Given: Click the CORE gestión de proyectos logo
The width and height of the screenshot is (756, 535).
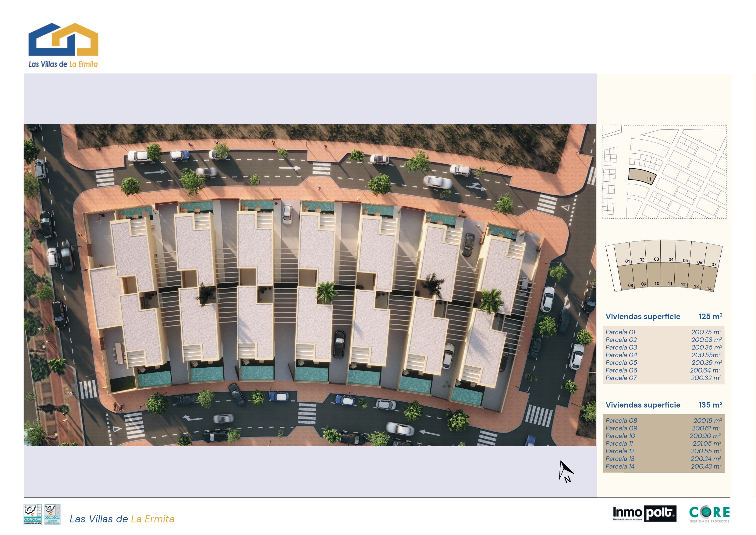Looking at the screenshot, I should (x=710, y=514).
